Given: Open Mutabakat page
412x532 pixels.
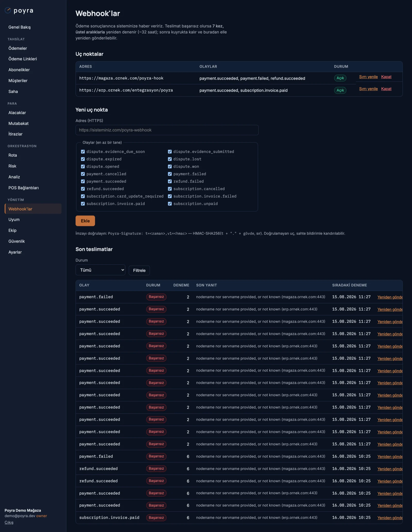Looking at the screenshot, I should 19,124.
